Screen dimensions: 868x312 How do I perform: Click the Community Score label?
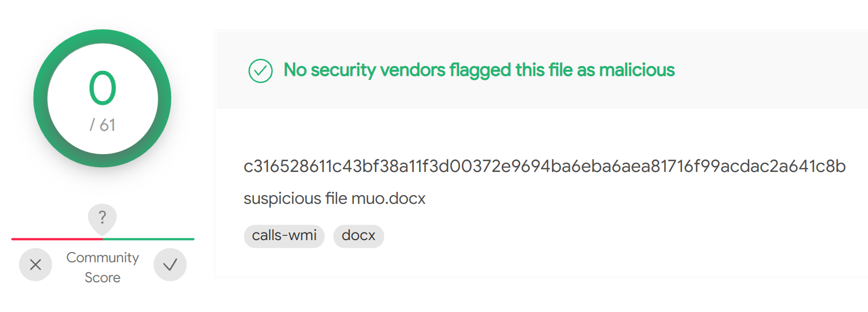pos(103,267)
